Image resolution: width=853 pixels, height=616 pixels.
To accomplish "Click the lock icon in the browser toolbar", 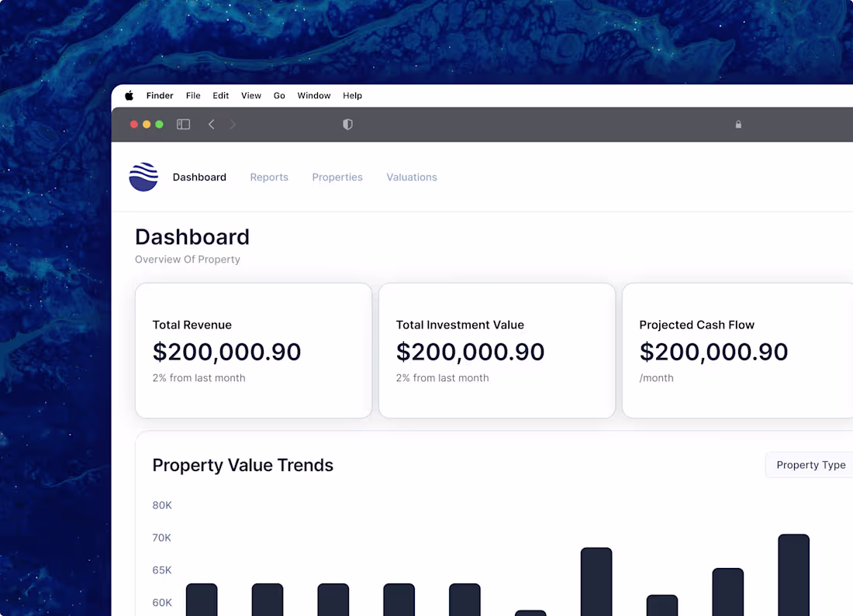I will click(x=738, y=124).
